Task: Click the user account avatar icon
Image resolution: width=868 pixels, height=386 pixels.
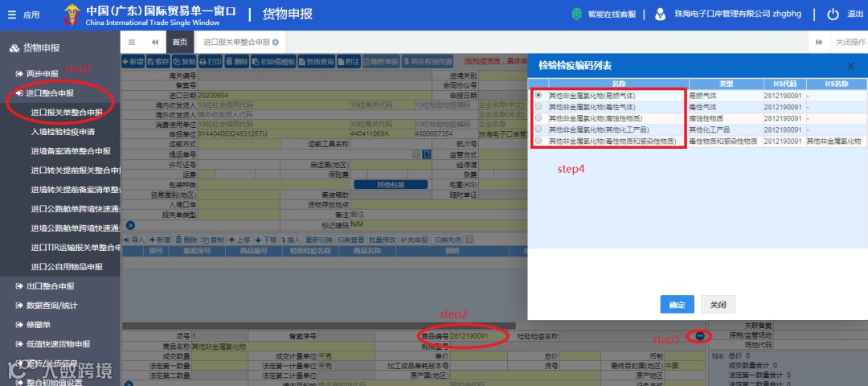Action: click(660, 14)
